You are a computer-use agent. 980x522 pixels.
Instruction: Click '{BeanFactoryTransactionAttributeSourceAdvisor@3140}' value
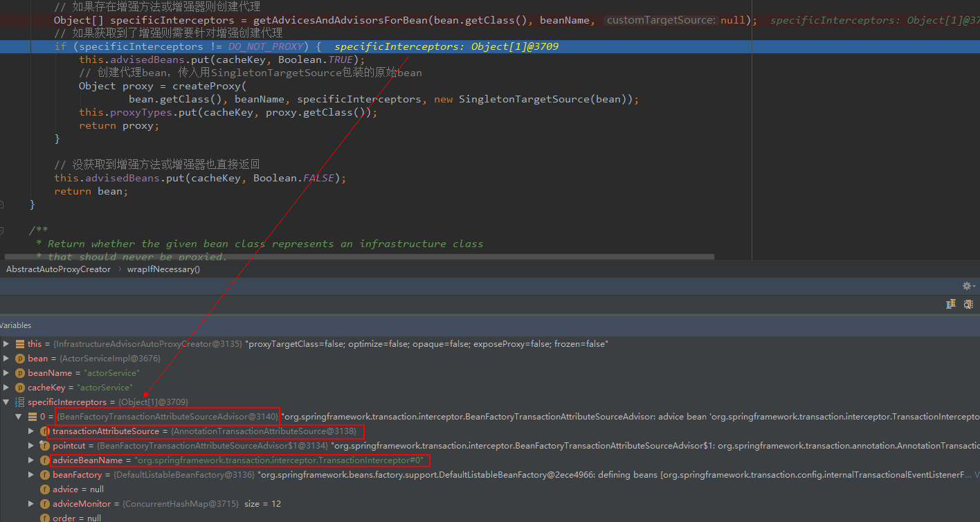coord(168,417)
